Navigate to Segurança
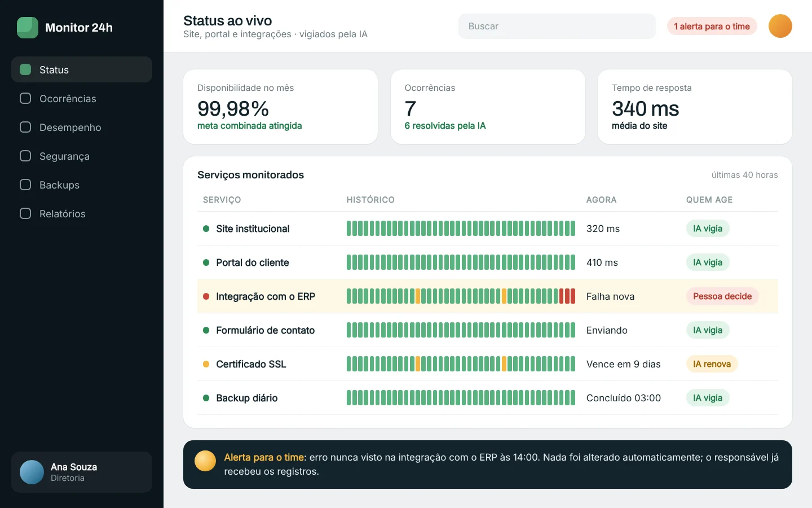Viewport: 812px width, 508px height. tap(82, 156)
